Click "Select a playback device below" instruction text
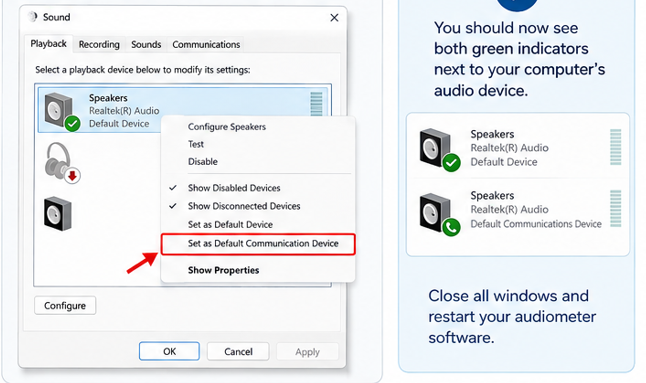The width and height of the screenshot is (646, 383). (x=143, y=70)
